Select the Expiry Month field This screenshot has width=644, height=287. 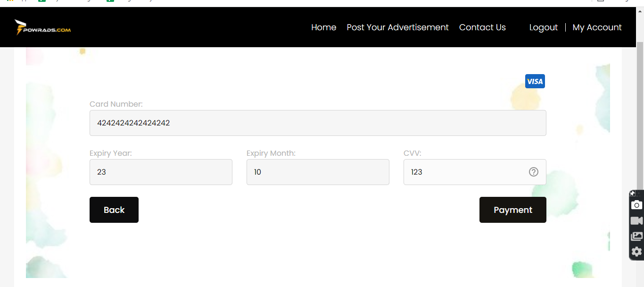pyautogui.click(x=318, y=172)
